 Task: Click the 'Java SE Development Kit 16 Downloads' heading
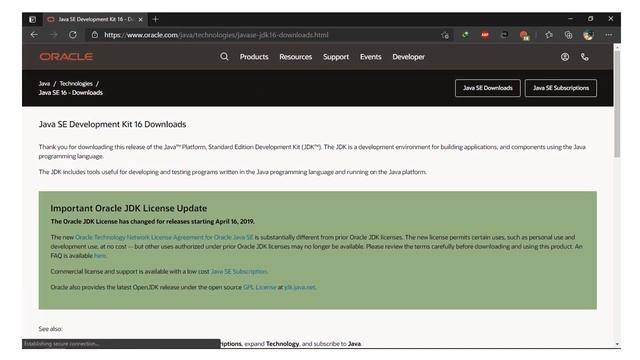click(x=112, y=124)
